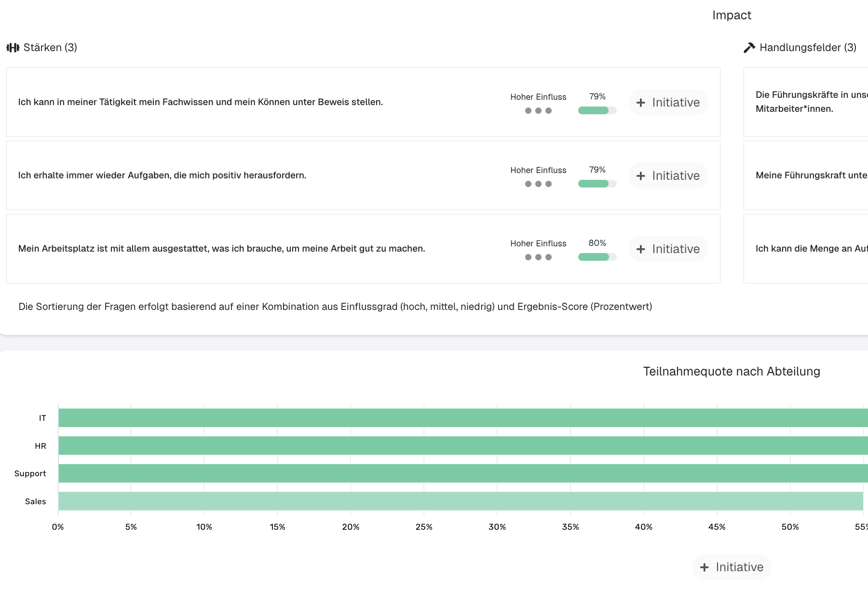The image size is (868, 590).
Task: Add Initiative for Arbeitsplatz ausgestattet statement
Action: click(x=668, y=249)
